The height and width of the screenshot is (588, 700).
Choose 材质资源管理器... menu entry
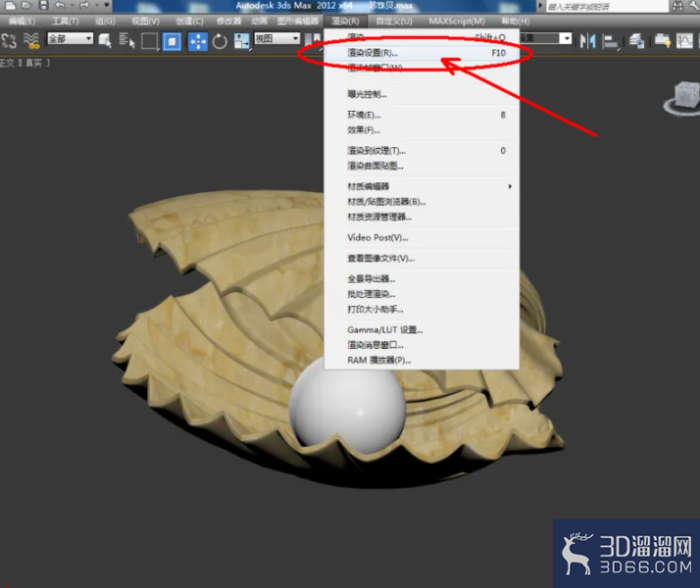(422, 217)
